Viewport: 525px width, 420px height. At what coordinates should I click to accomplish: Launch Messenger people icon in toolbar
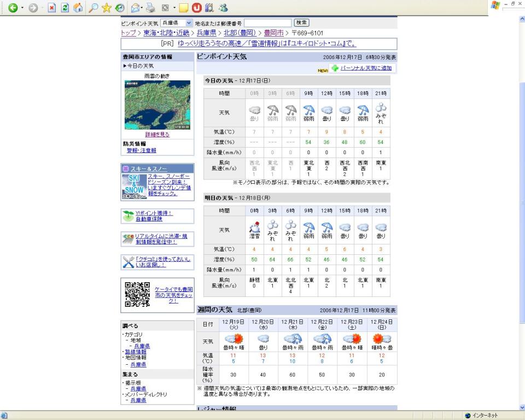[223, 8]
